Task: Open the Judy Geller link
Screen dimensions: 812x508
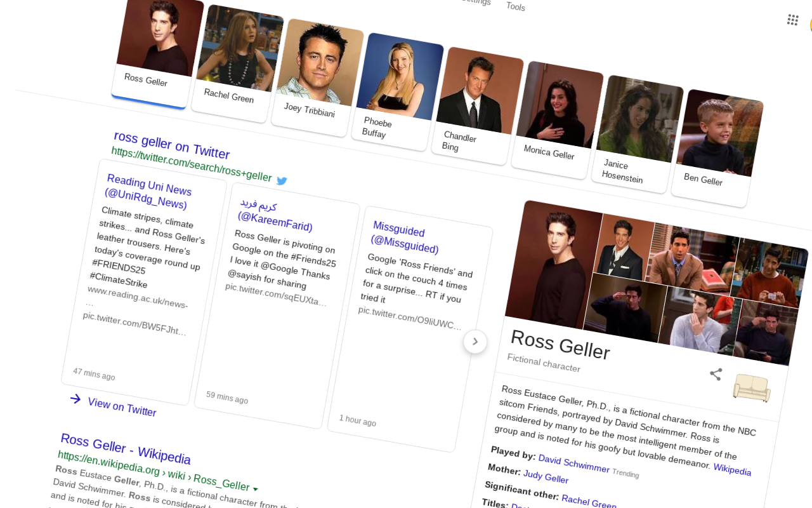Action: pos(546,476)
